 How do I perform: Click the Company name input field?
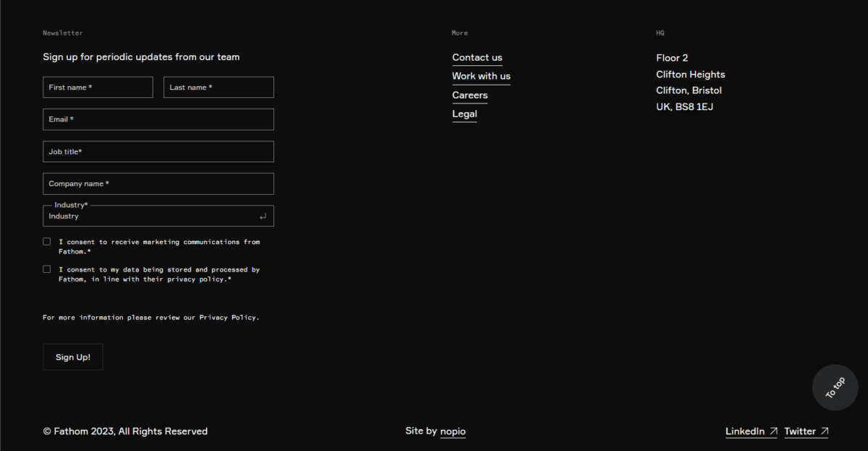click(158, 184)
